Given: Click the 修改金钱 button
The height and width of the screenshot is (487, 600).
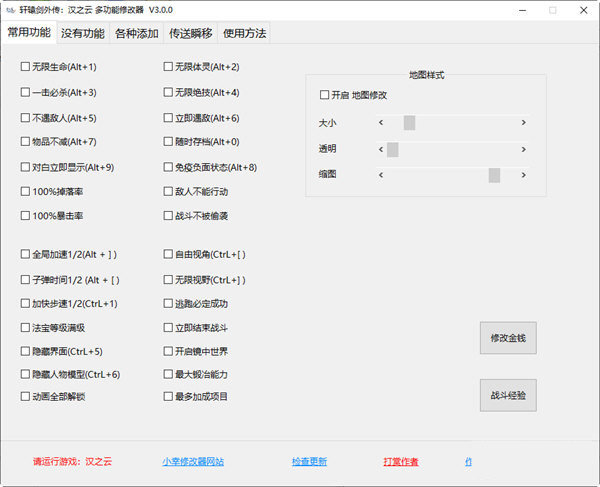Looking at the screenshot, I should pos(508,338).
